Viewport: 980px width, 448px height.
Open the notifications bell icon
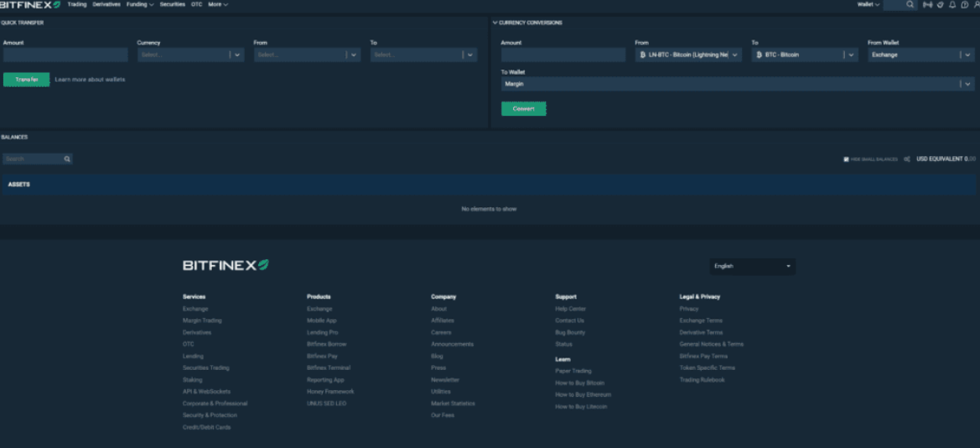pyautogui.click(x=951, y=4)
